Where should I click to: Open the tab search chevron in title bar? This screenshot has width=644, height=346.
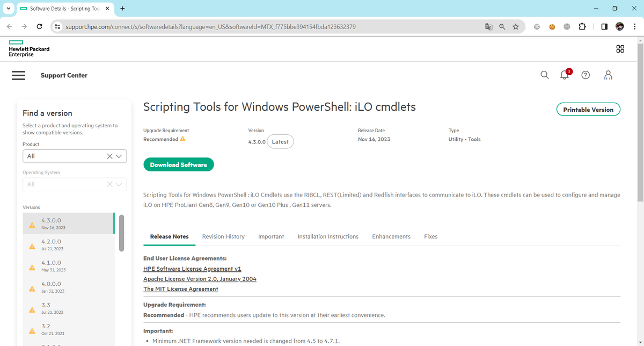8,9
